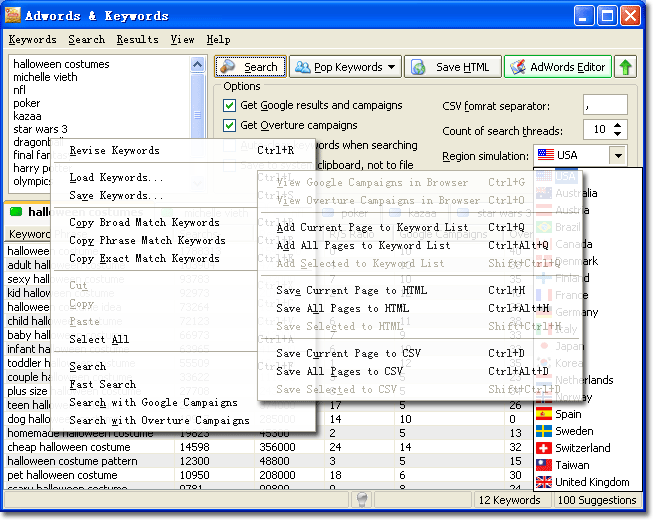This screenshot has width=656, height=522.
Task: Click the lightbulb icon in status bar
Action: [x=362, y=500]
